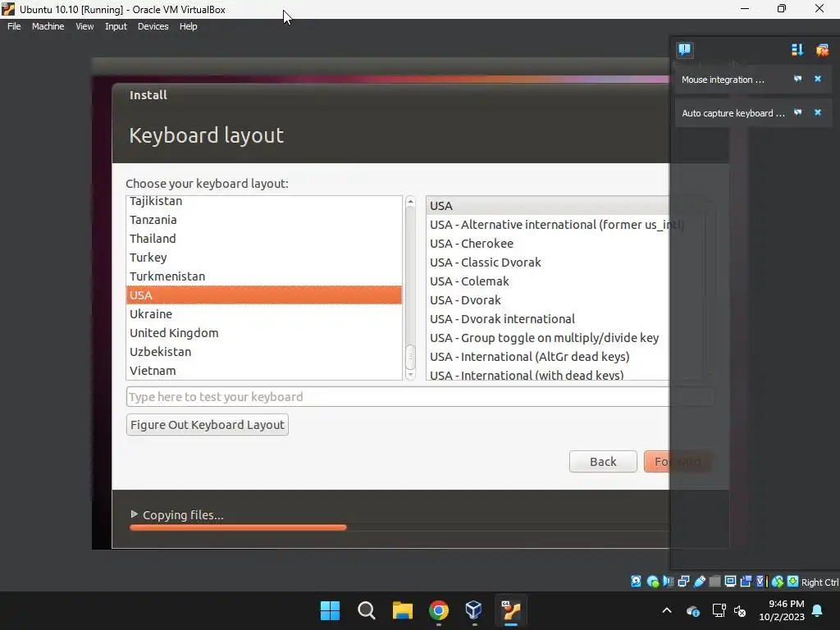Open the File menu

[x=14, y=26]
